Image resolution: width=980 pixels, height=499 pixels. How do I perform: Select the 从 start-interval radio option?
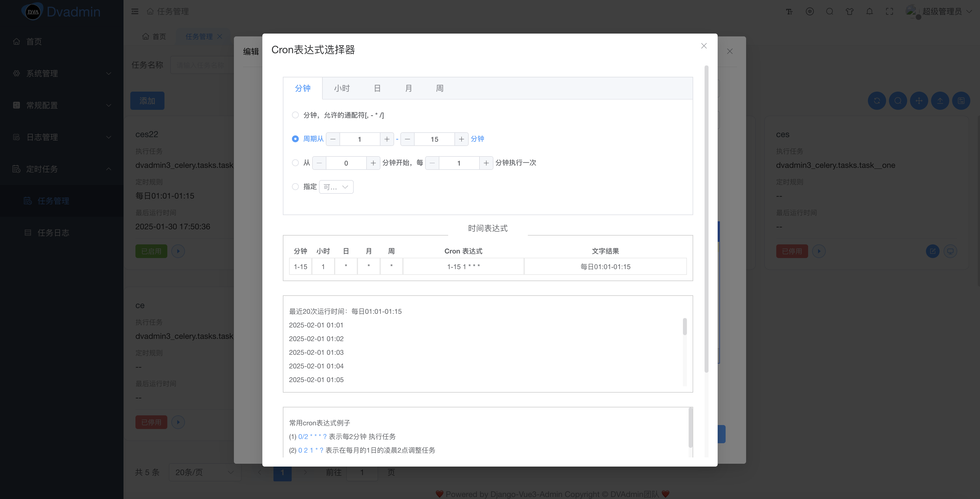click(295, 163)
